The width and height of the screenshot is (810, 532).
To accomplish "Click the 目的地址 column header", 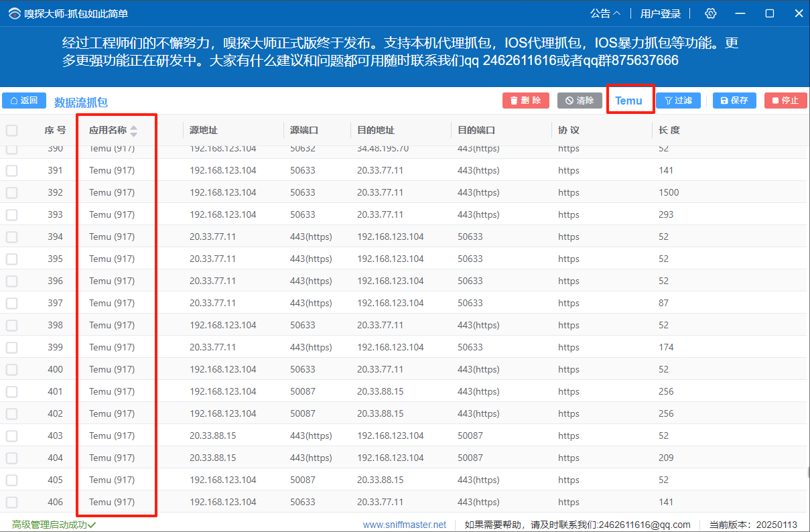I will point(376,131).
